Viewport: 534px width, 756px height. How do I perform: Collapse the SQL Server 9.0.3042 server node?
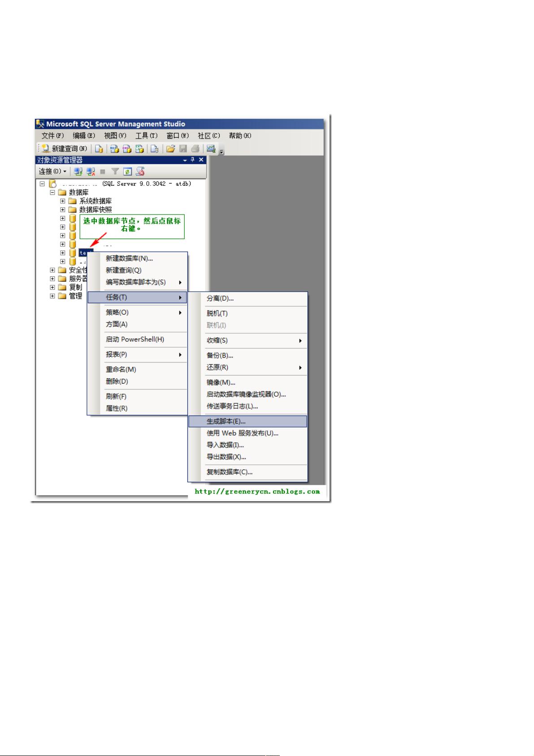(42, 184)
